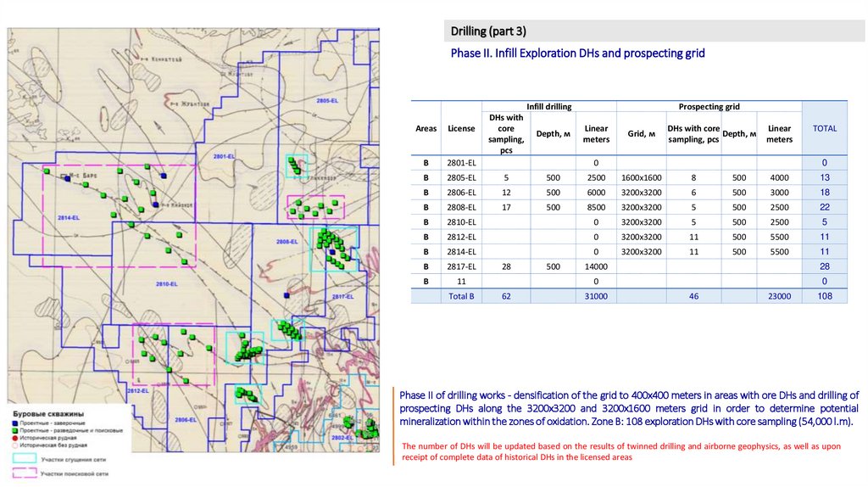Select the '2812-EL' license cell in the table
The height and width of the screenshot is (487, 868).
point(461,237)
